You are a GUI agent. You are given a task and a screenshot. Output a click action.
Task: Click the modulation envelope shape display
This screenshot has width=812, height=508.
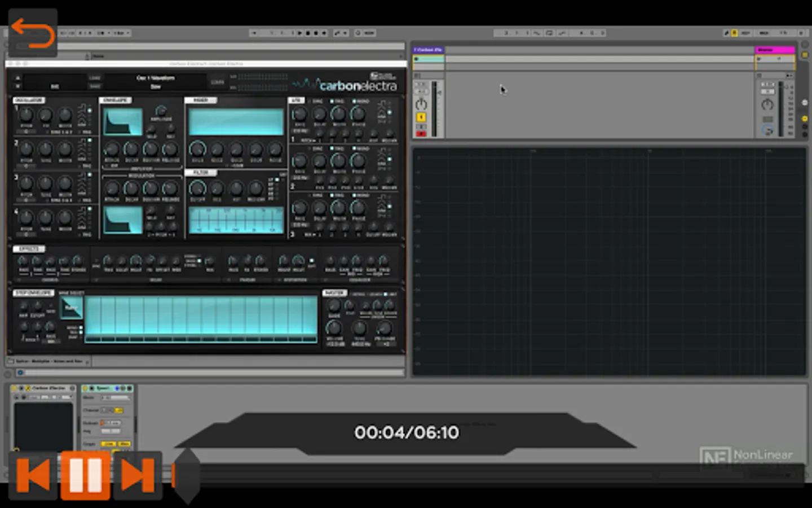tap(122, 220)
